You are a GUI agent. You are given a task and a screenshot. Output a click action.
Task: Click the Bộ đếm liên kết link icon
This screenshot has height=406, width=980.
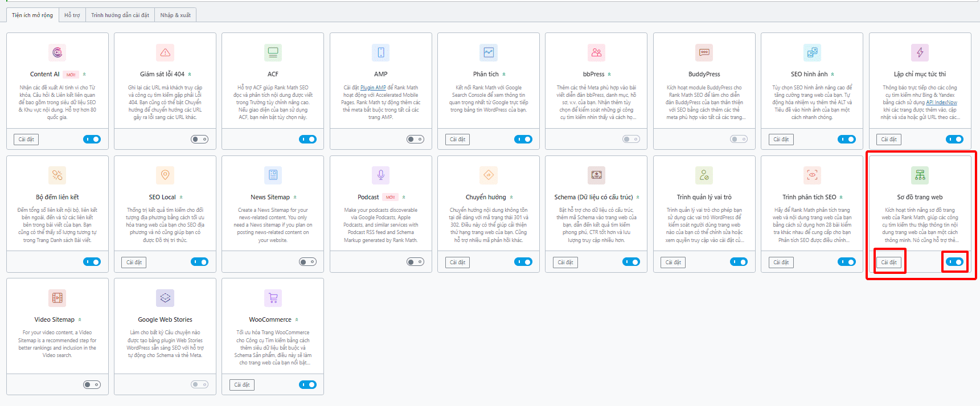click(57, 175)
